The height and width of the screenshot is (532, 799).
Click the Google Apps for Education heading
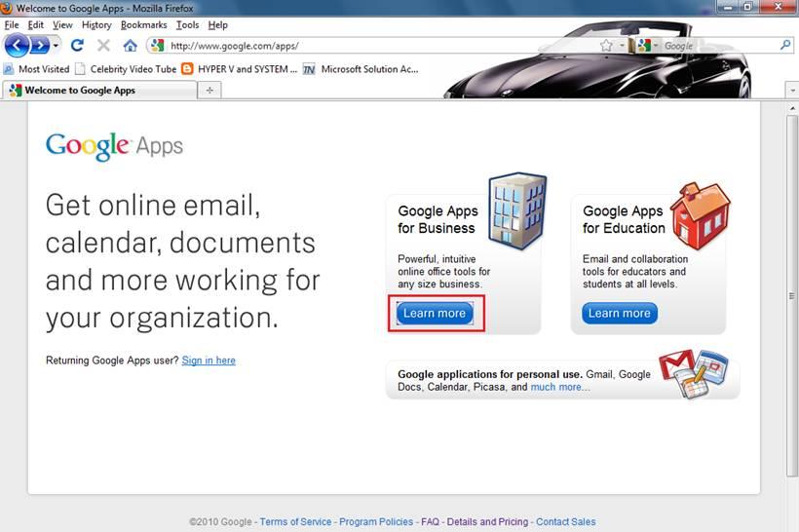pyautogui.click(x=624, y=219)
